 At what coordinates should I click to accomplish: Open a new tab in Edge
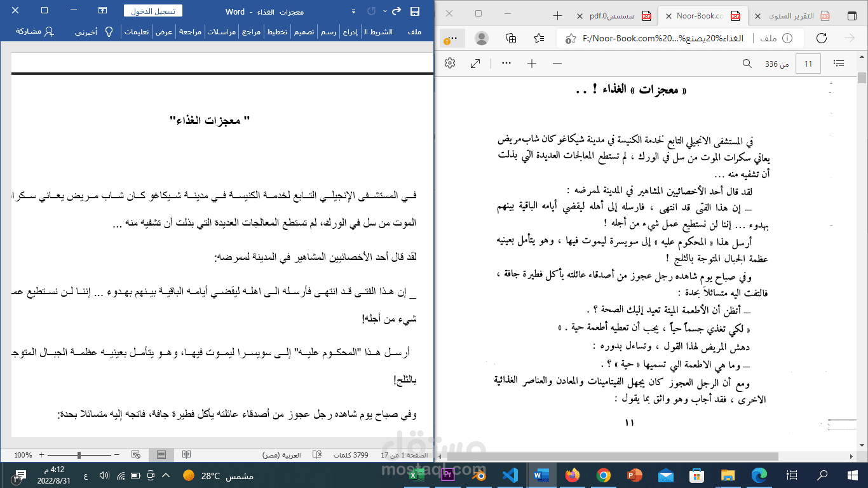pyautogui.click(x=557, y=15)
